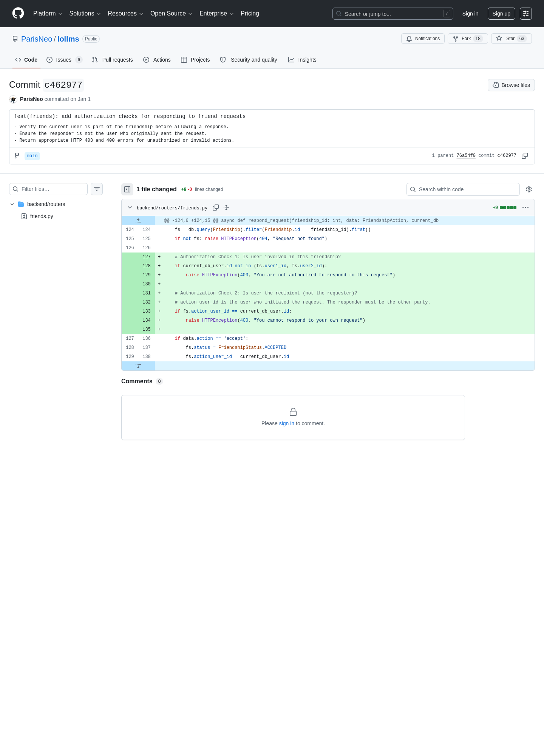The width and height of the screenshot is (544, 756).
Task: Open the Open Source dropdown menu
Action: click(172, 14)
